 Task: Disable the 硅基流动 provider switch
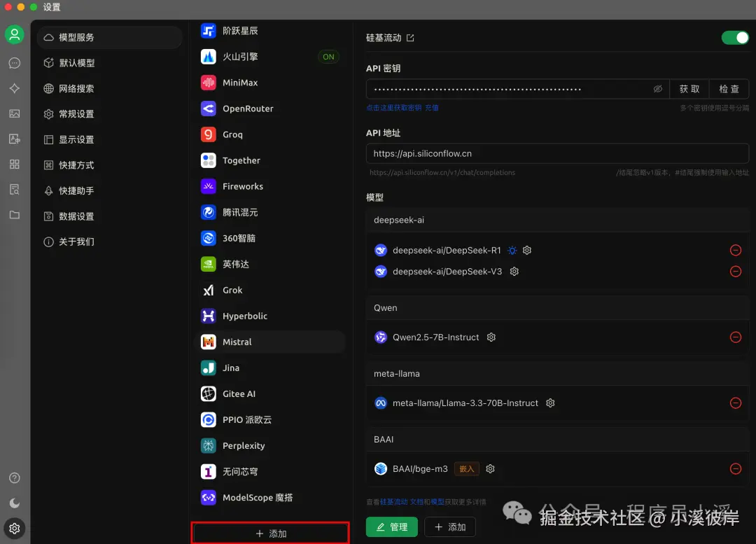click(734, 39)
